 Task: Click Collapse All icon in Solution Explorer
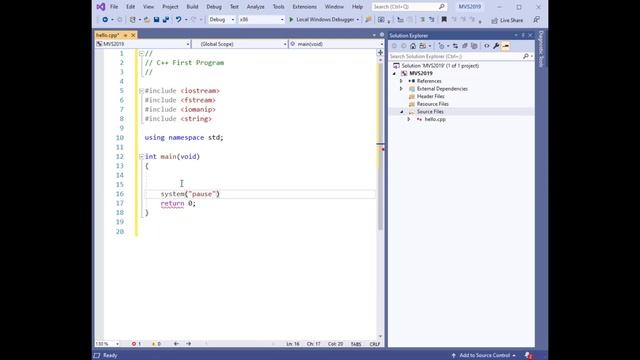coord(464,46)
